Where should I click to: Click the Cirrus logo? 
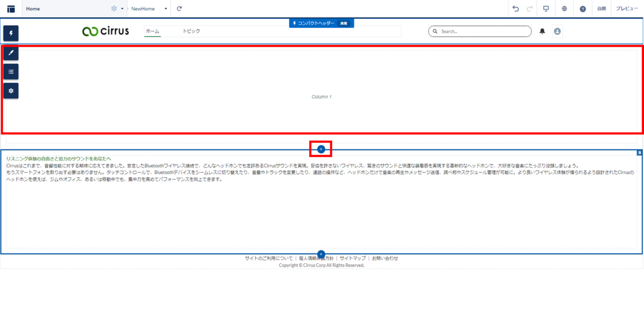point(106,31)
